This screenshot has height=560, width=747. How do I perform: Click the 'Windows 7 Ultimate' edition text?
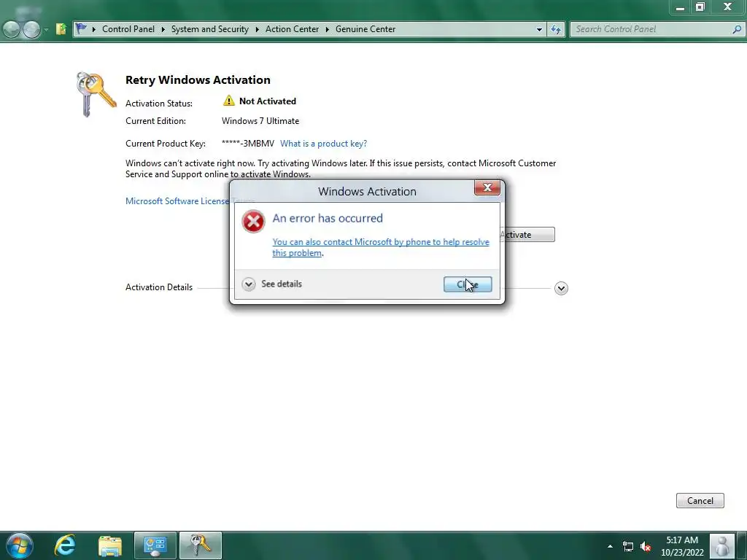(260, 121)
